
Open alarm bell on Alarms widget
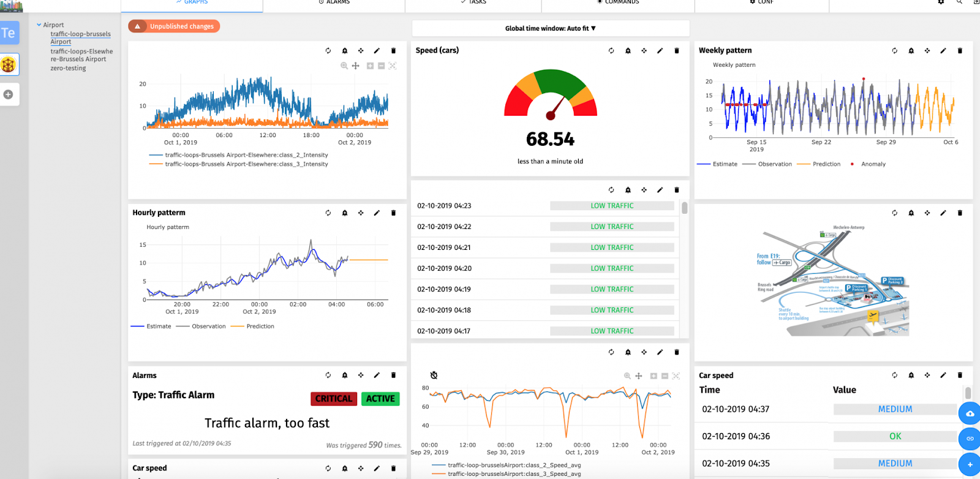point(345,375)
